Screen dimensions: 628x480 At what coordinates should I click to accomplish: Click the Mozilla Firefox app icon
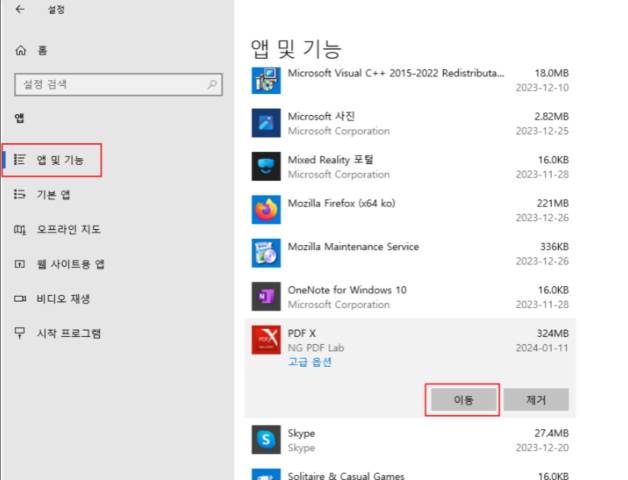click(x=266, y=210)
